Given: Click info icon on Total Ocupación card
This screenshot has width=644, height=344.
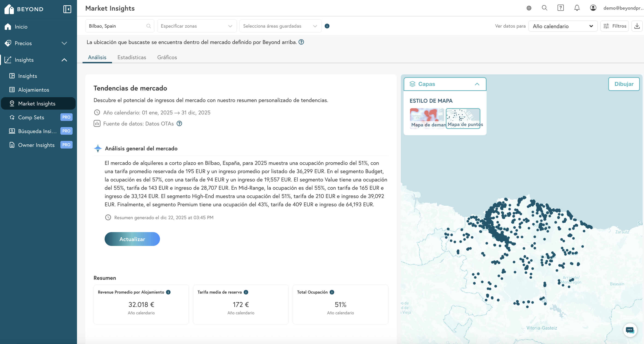Looking at the screenshot, I should (x=332, y=292).
